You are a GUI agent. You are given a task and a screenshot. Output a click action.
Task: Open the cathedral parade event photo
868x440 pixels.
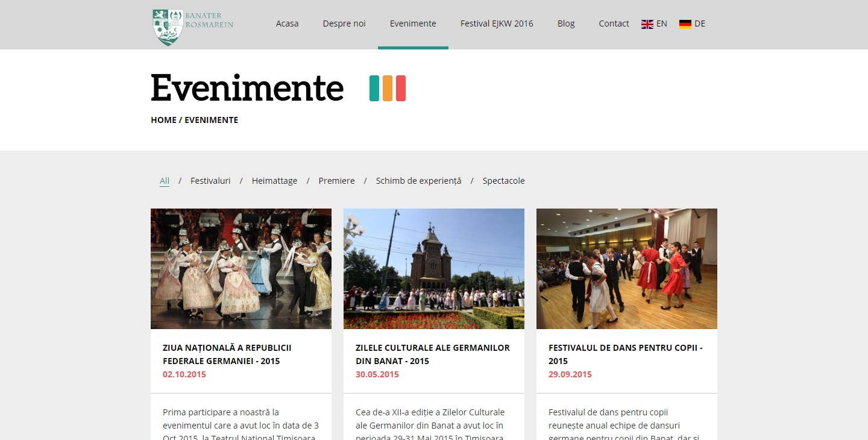tap(434, 269)
